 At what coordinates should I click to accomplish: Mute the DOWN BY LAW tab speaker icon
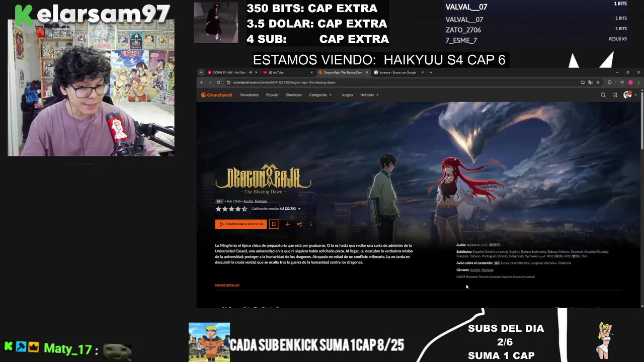(x=250, y=72)
